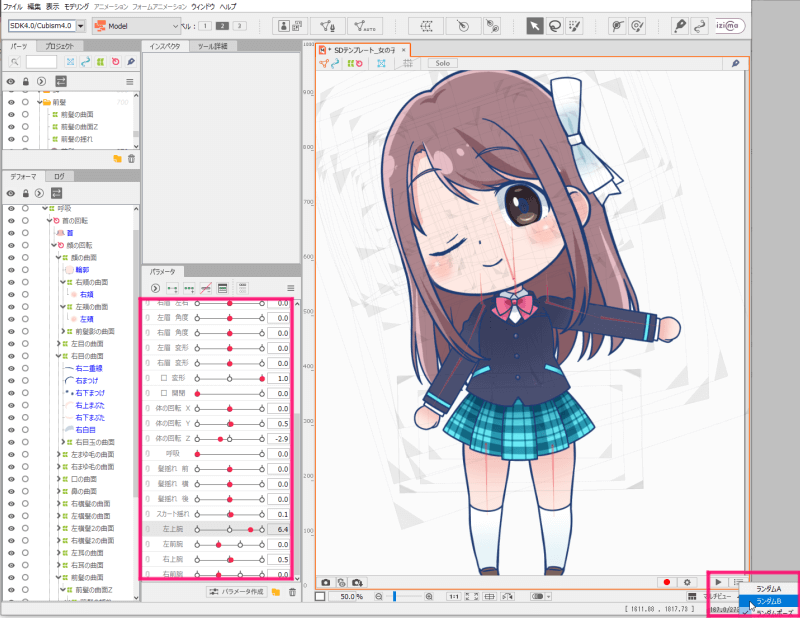This screenshot has width=800, height=618.
Task: Click the search icon in Parts panel
Action: [x=14, y=62]
